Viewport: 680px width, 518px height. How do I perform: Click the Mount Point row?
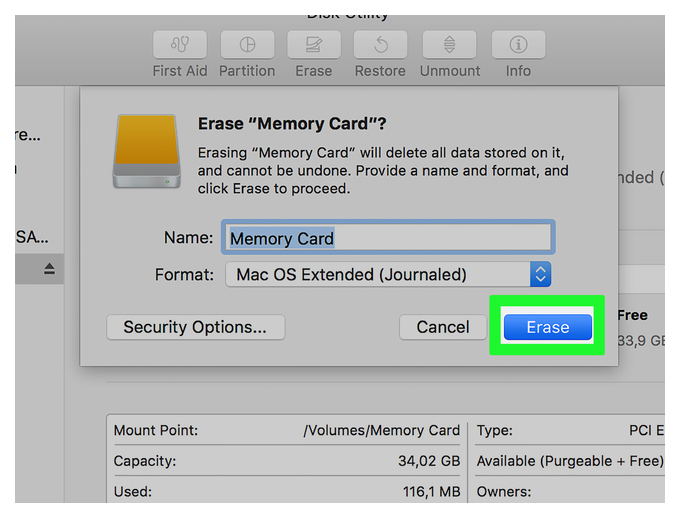pos(287,430)
